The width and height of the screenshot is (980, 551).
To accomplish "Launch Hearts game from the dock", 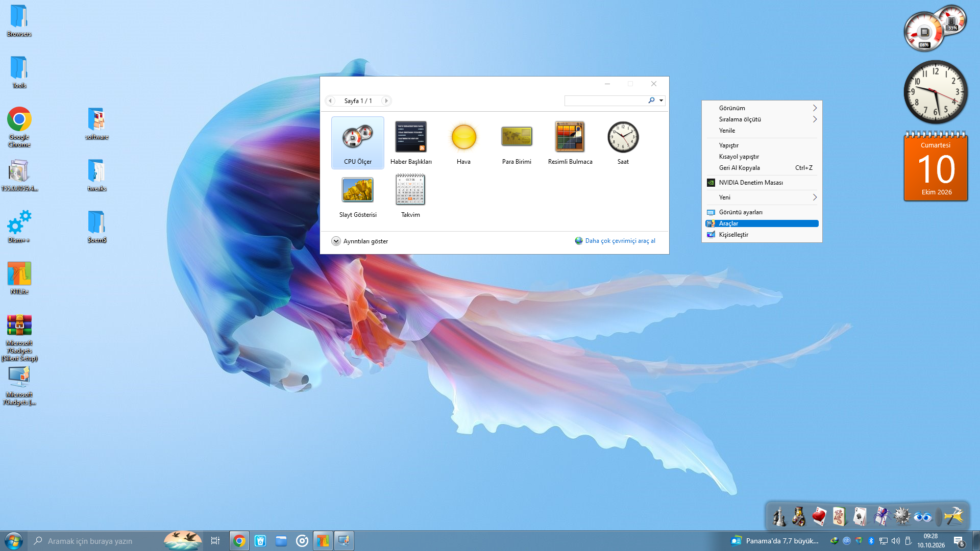I will (x=819, y=516).
